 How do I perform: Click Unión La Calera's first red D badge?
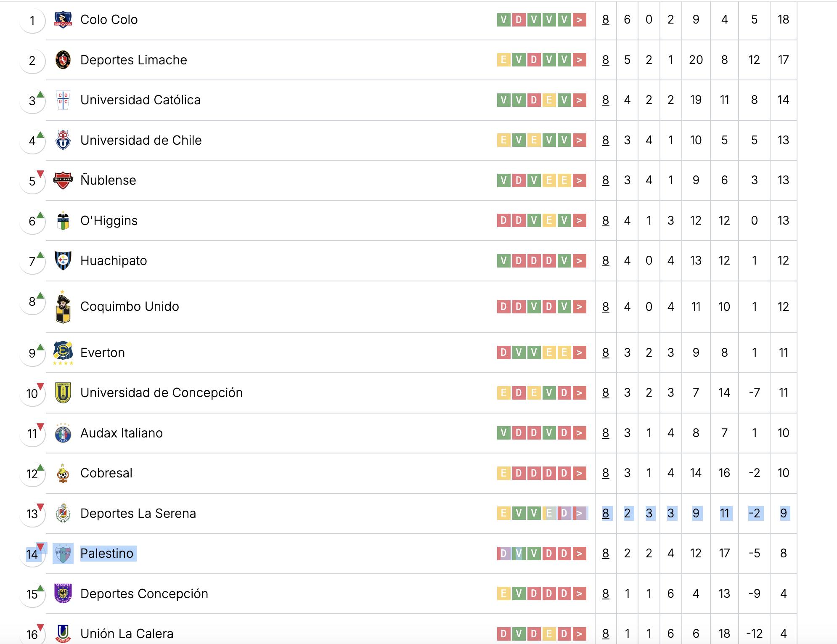[x=503, y=633]
